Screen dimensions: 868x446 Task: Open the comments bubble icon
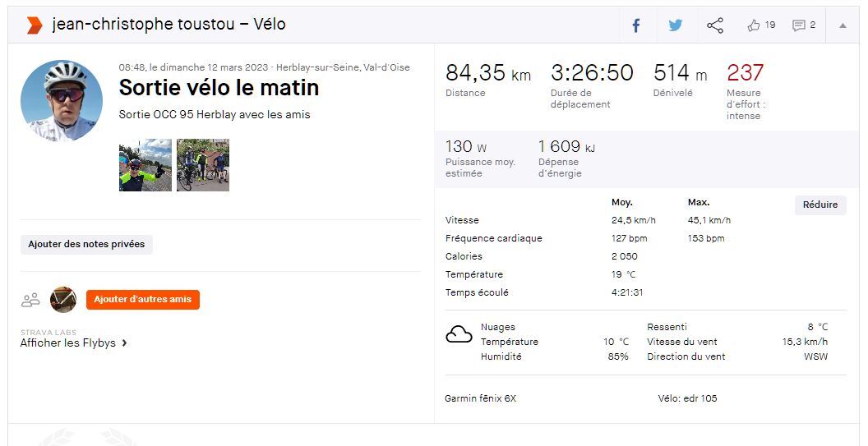pyautogui.click(x=798, y=25)
